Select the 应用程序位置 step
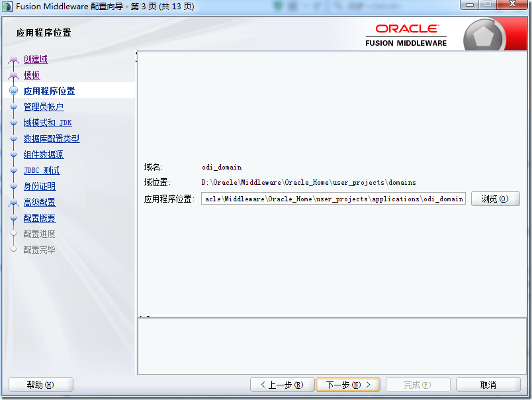The width and height of the screenshot is (532, 400). [49, 91]
